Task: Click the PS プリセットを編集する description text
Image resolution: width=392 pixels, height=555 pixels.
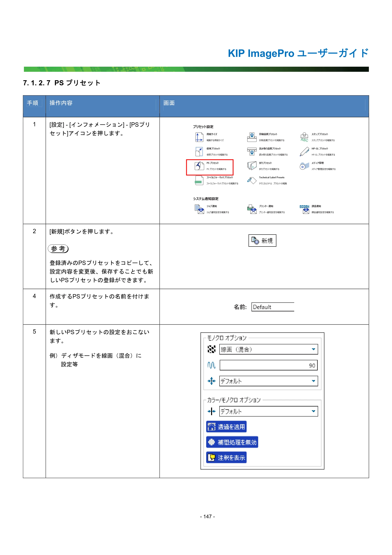Action: point(216,169)
